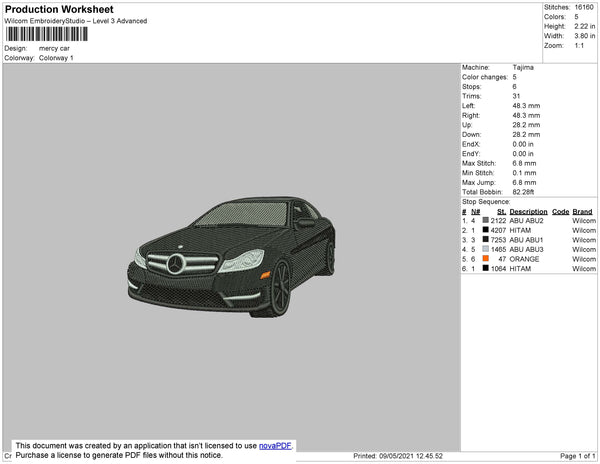Click the Production Worksheet title

click(59, 9)
